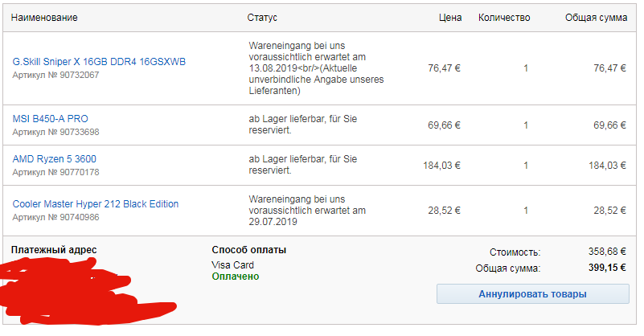
Task: Click the Наименование column header
Action: coord(46,16)
